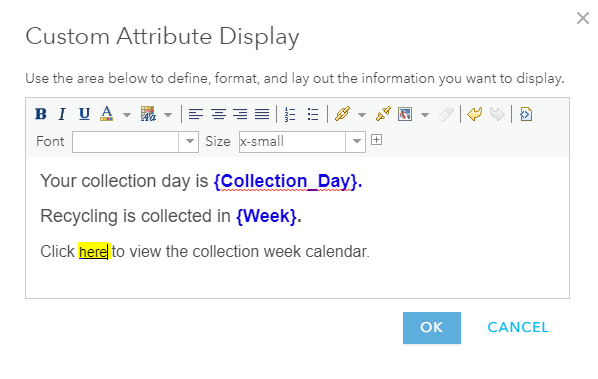Align text right
The image size is (598, 379).
240,114
